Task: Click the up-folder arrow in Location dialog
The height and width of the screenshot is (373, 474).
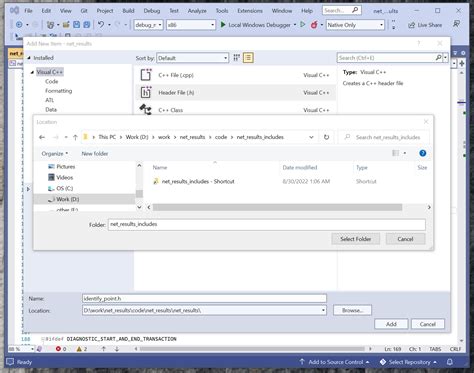Action: [75, 137]
